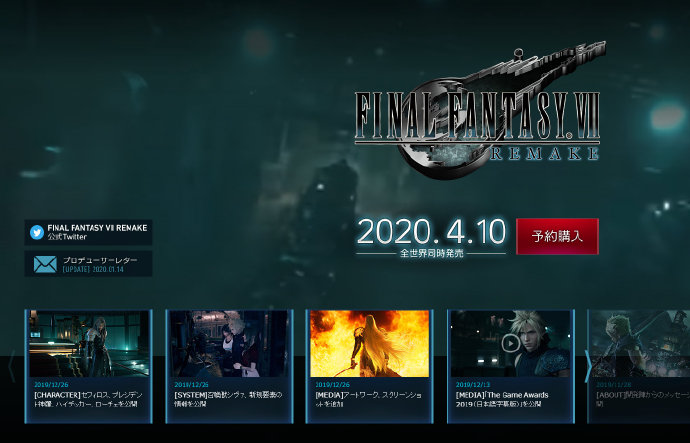Click [SYSTEM]召喚獣シヴァ news headline text
The image size is (690, 443).
click(x=228, y=399)
